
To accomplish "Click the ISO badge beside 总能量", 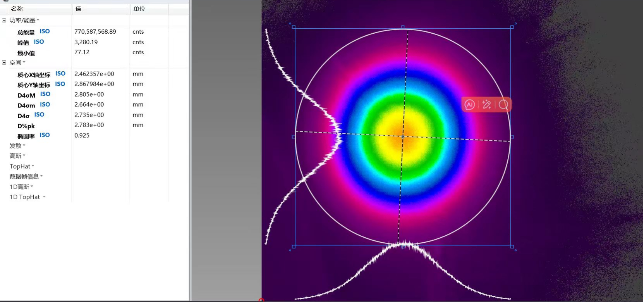I will pos(45,31).
